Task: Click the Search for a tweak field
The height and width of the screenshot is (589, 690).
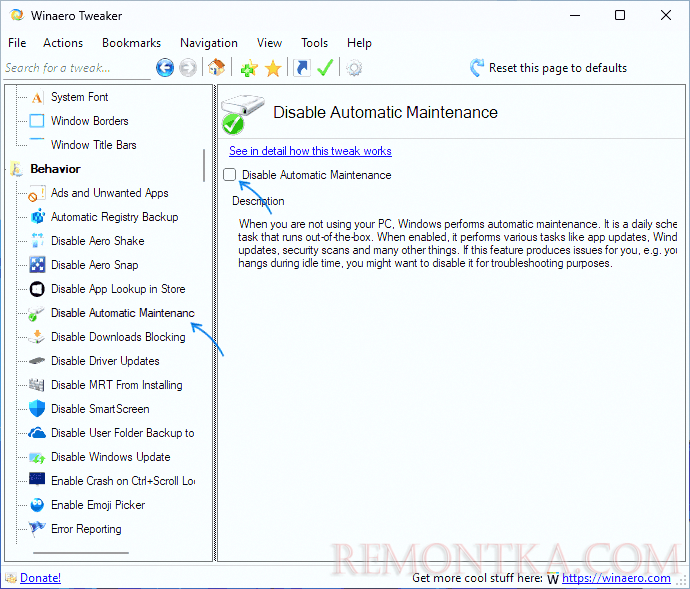Action: pos(77,68)
